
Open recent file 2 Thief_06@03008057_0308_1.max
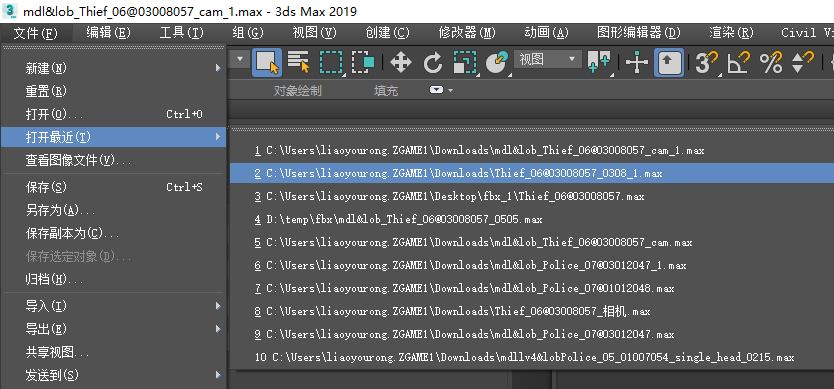(532, 173)
